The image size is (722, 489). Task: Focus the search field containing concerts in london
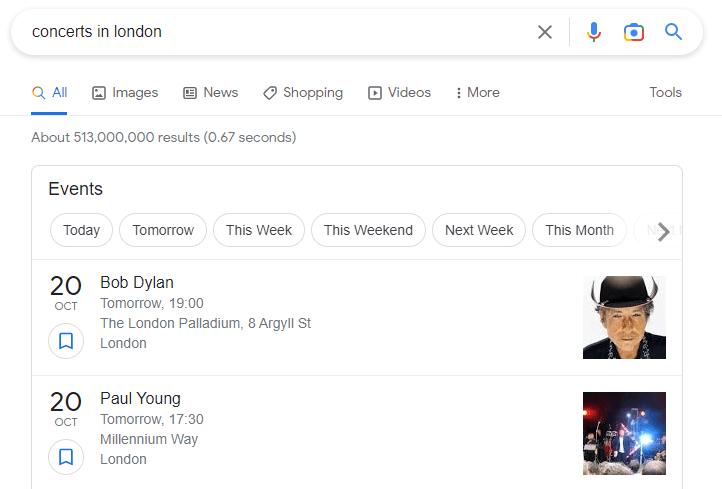[x=270, y=32]
